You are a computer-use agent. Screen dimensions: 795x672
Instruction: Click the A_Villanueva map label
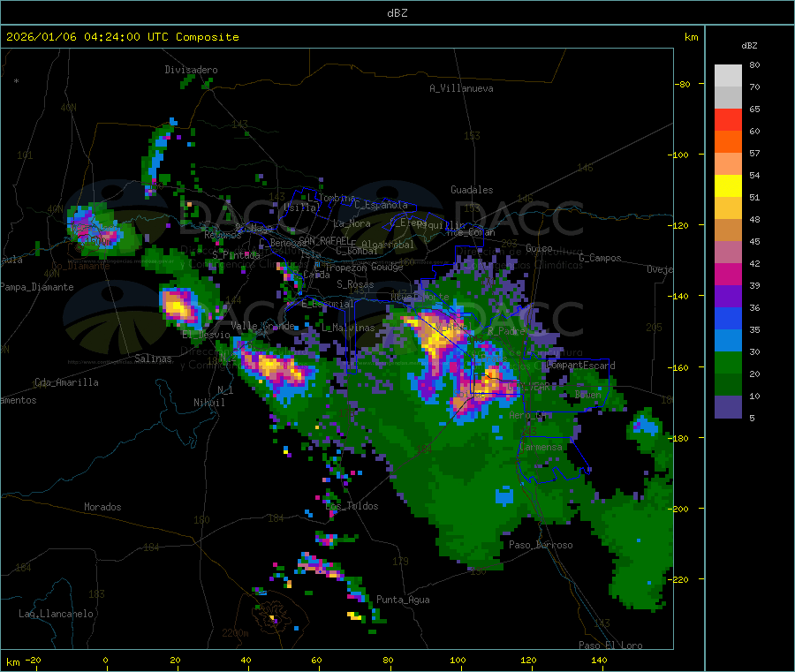[461, 88]
